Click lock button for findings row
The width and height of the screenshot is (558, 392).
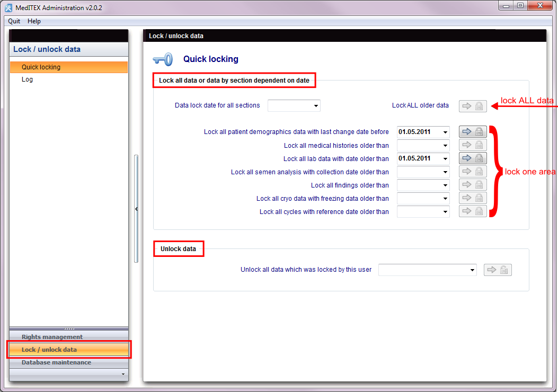coord(473,185)
